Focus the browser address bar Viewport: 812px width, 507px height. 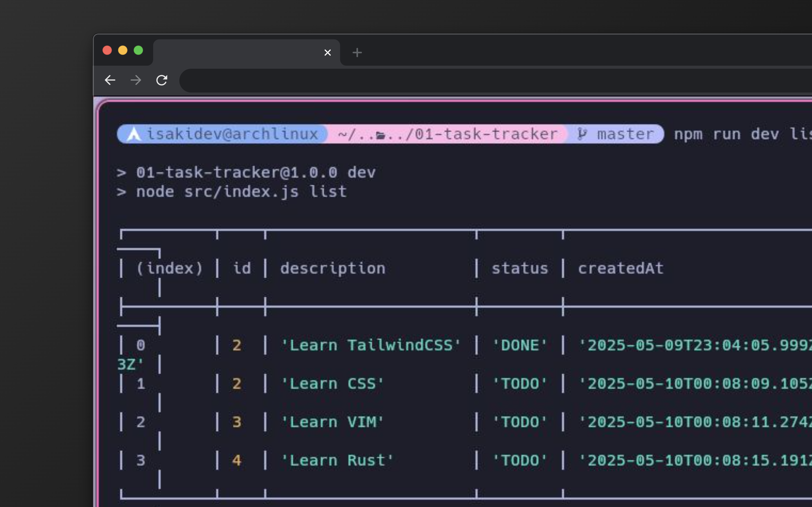[x=470, y=81]
